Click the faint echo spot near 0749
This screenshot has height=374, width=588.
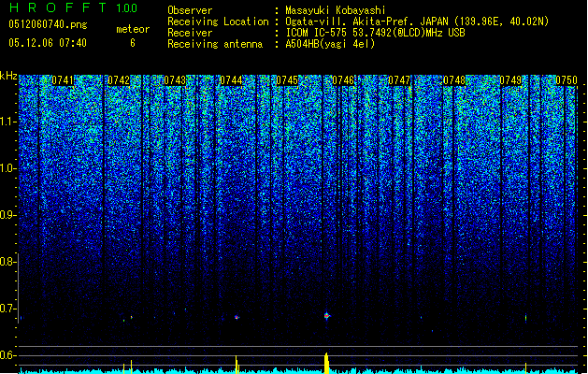pyautogui.click(x=525, y=318)
